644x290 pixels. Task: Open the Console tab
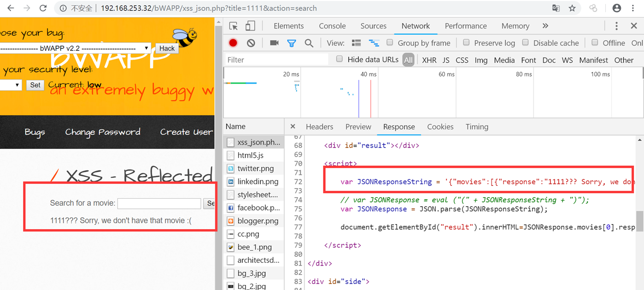[x=332, y=26]
